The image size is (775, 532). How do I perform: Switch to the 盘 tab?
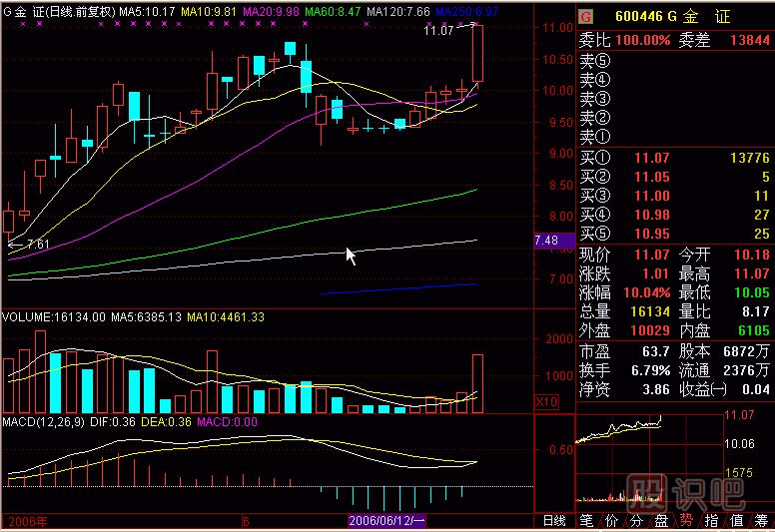click(x=660, y=521)
